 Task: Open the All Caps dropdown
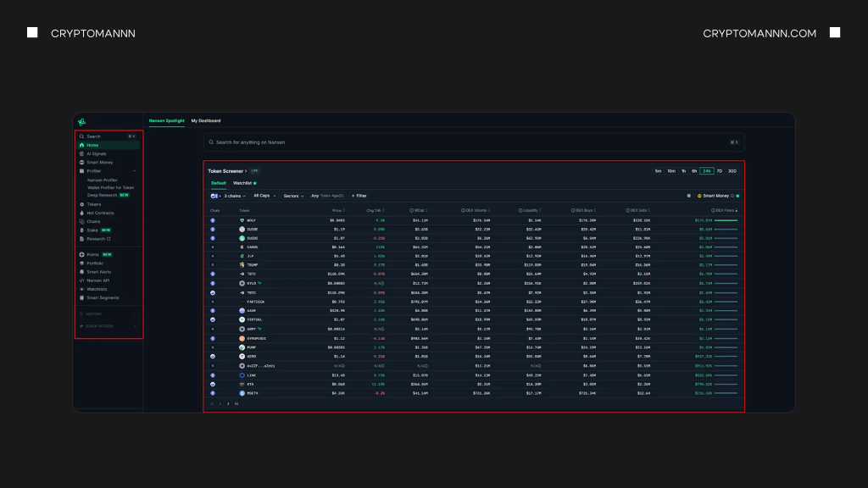pos(264,195)
